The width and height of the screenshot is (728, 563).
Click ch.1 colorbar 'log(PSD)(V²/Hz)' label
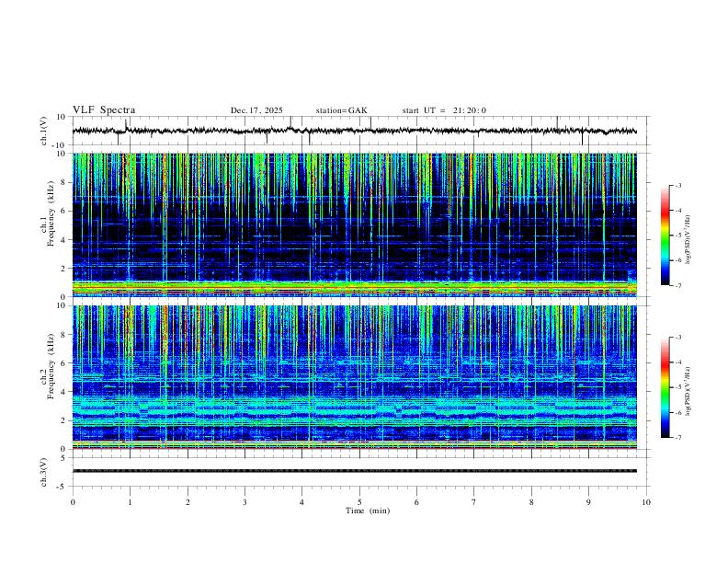688,240
